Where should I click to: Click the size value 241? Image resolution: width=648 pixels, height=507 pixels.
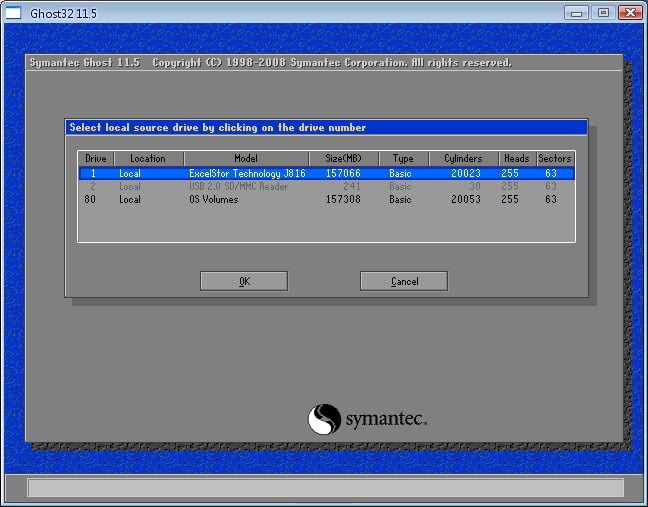tap(352, 186)
